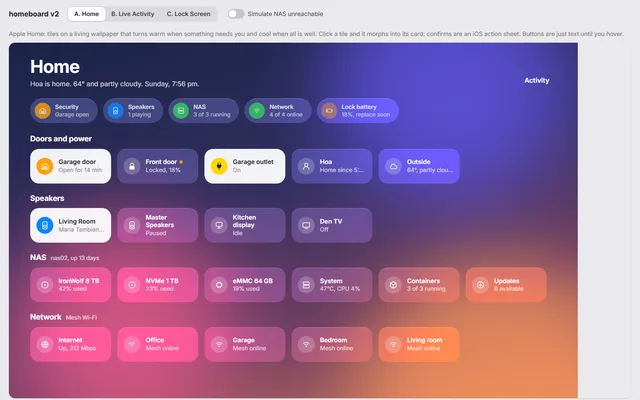640x400 pixels.
Task: Click the Den TV screen icon
Action: coord(306,225)
